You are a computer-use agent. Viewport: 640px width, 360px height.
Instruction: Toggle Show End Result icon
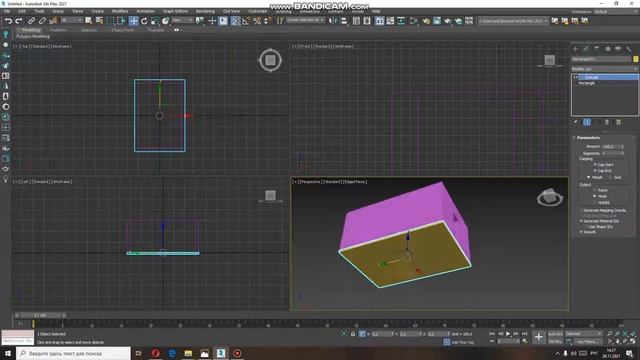[587, 122]
